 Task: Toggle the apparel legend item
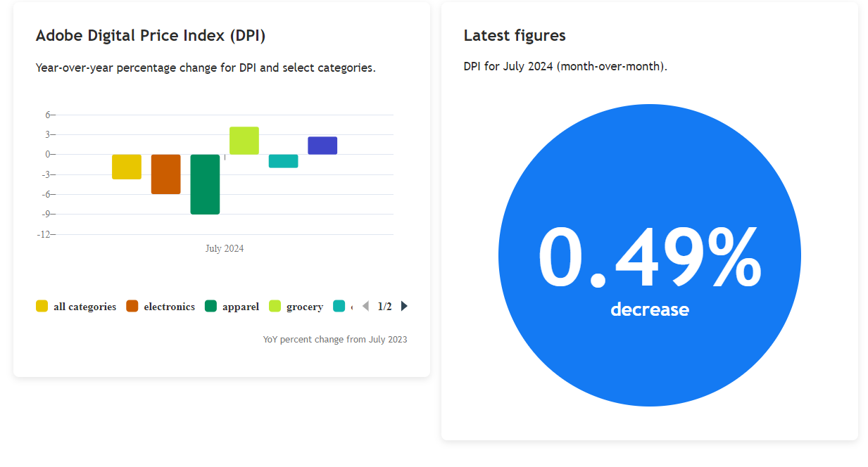232,307
